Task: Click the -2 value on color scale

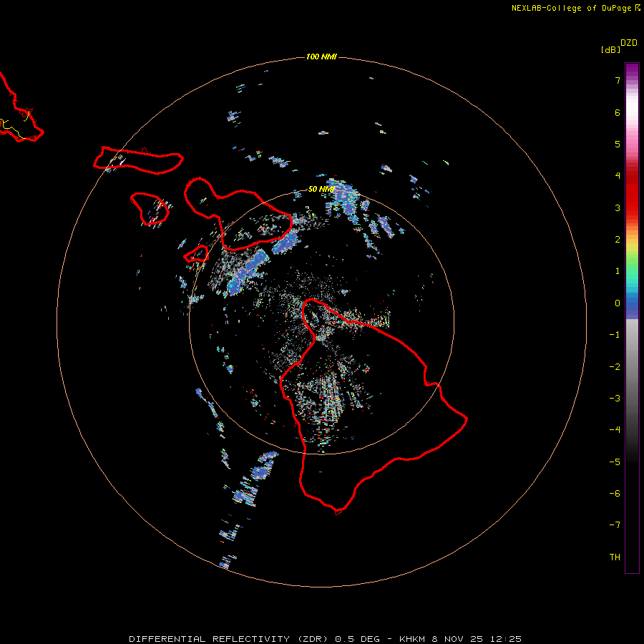Action: [x=615, y=367]
